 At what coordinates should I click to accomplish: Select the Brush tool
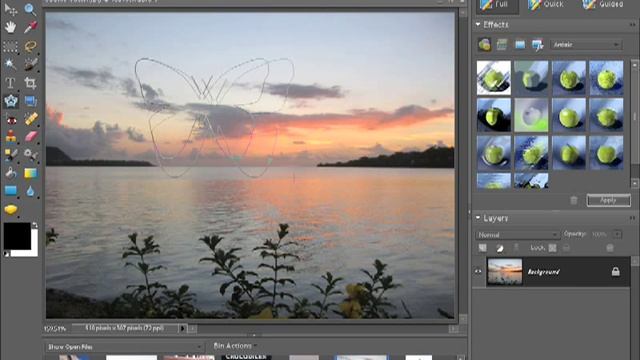(x=10, y=155)
